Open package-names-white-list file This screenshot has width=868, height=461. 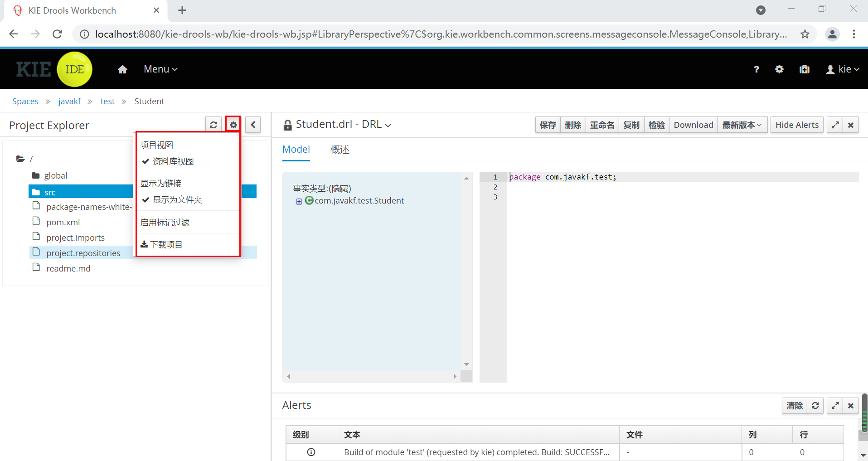(89, 207)
